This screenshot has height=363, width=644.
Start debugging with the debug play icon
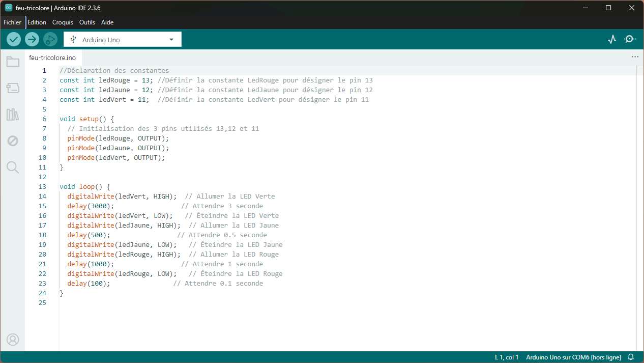(50, 39)
